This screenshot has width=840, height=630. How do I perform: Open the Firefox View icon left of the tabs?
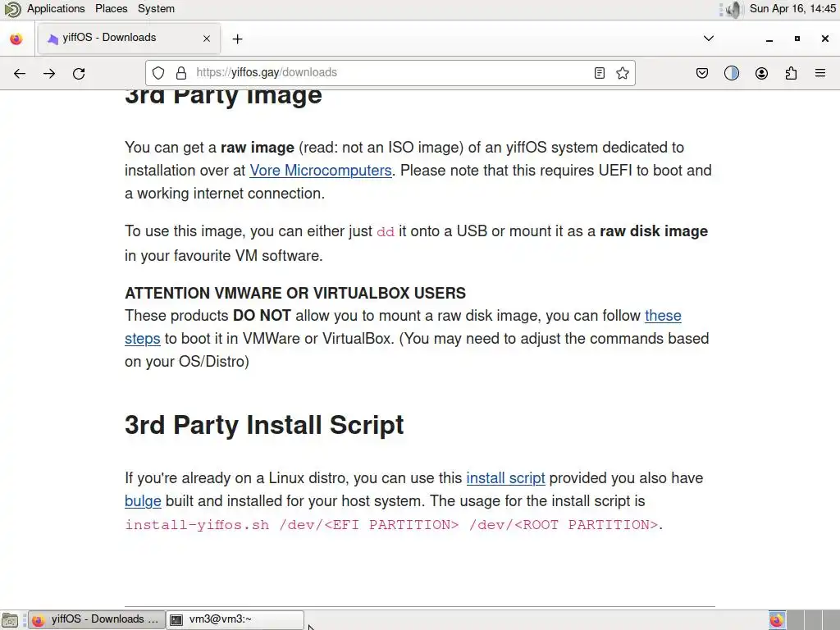(x=16, y=39)
